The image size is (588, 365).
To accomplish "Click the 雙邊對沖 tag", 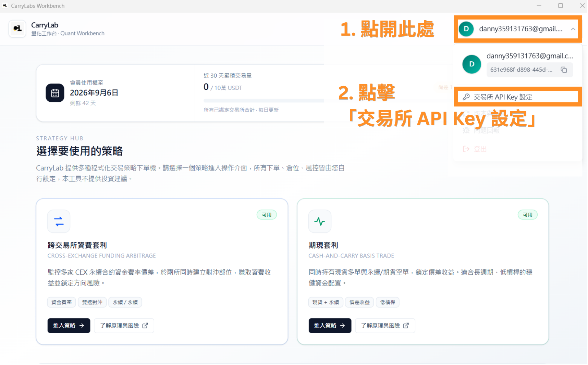I will [x=92, y=302].
